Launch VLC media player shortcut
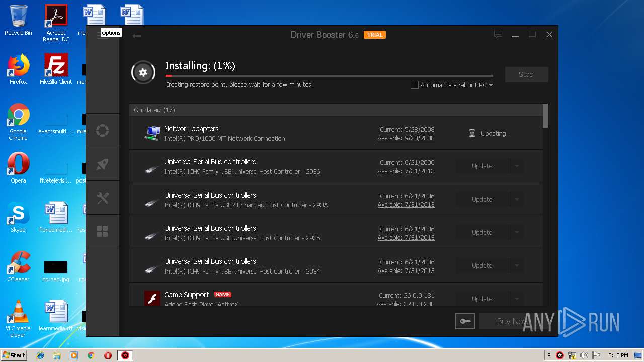Screen dimensions: 644x362 coord(18,319)
